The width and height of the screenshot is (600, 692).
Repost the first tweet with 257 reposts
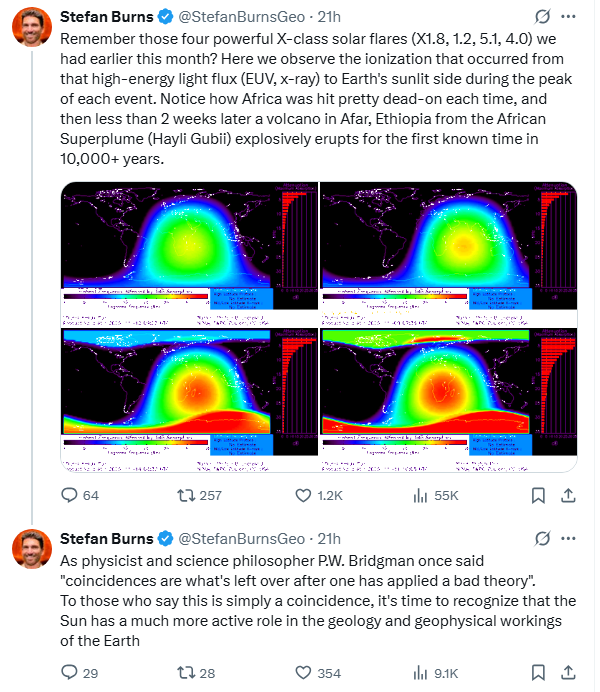coord(186,495)
